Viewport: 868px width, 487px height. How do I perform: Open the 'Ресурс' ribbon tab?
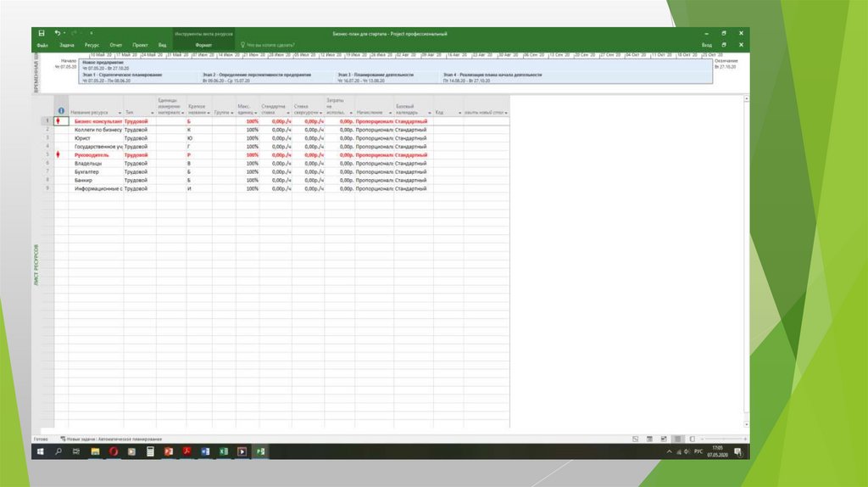[x=92, y=44]
